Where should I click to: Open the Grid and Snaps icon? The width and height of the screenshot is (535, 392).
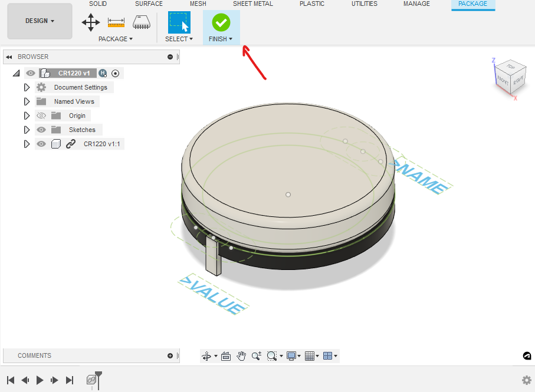point(310,356)
